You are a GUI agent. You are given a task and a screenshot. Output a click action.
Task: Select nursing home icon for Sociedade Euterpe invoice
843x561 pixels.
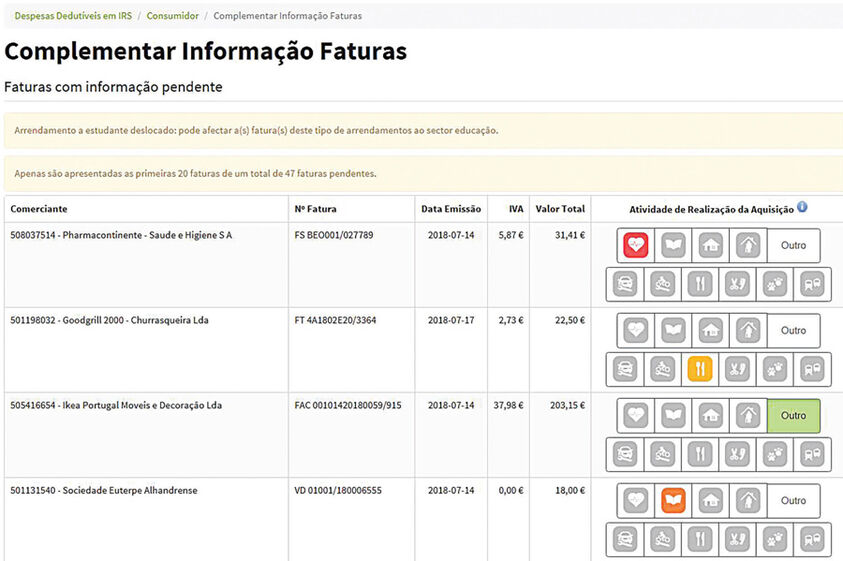coord(748,500)
